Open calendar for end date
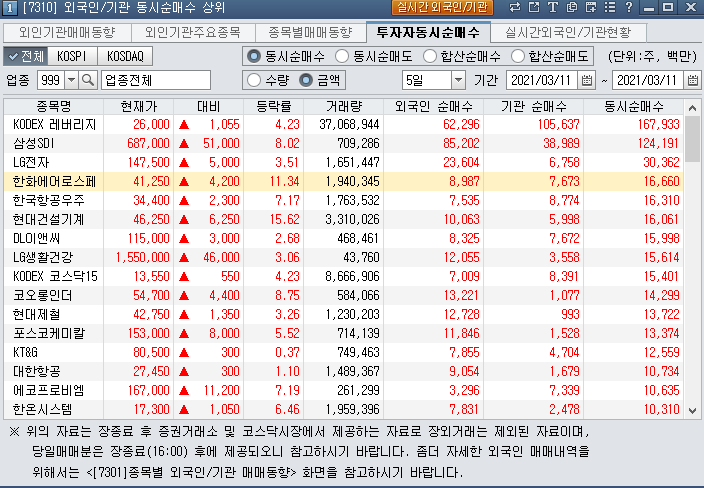This screenshot has height=488, width=704. click(x=692, y=80)
